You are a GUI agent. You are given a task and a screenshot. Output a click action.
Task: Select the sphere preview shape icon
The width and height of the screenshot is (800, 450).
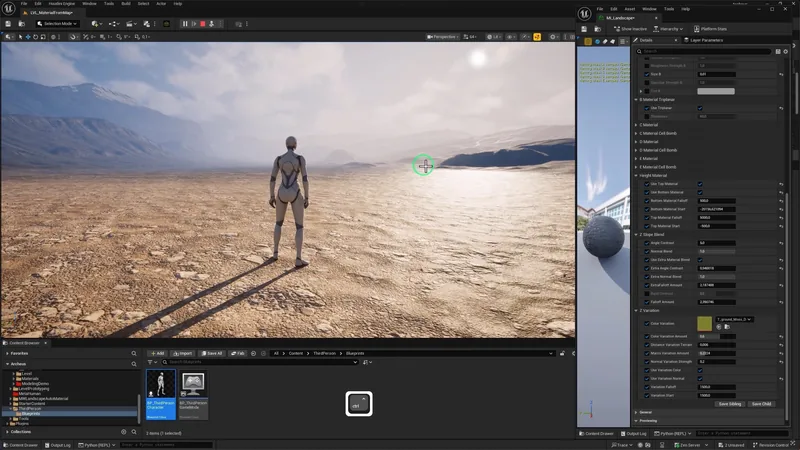(x=597, y=41)
